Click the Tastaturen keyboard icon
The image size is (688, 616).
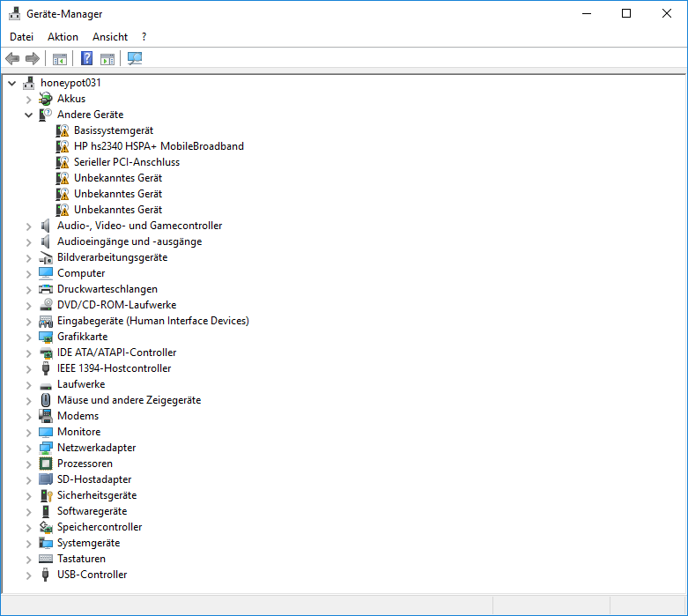tap(46, 559)
